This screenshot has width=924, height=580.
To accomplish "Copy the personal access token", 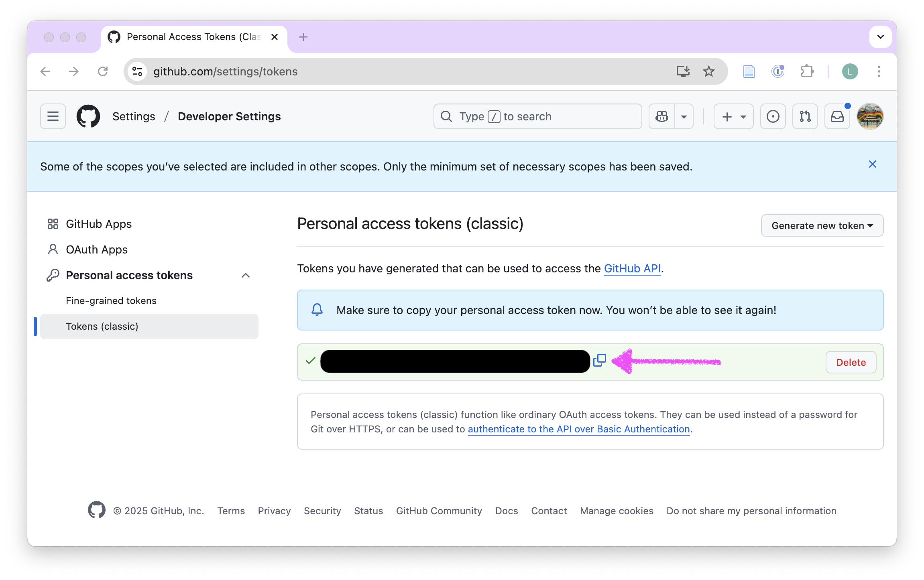I will 599,360.
